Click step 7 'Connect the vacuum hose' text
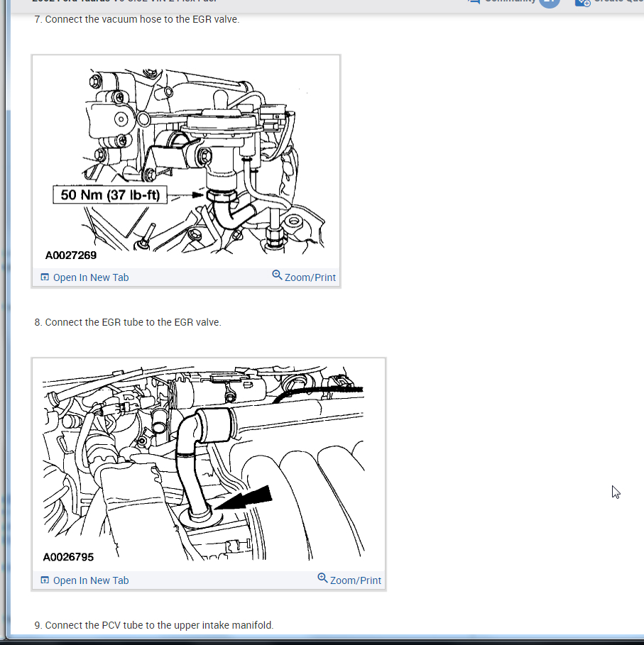644x645 pixels. (x=137, y=19)
